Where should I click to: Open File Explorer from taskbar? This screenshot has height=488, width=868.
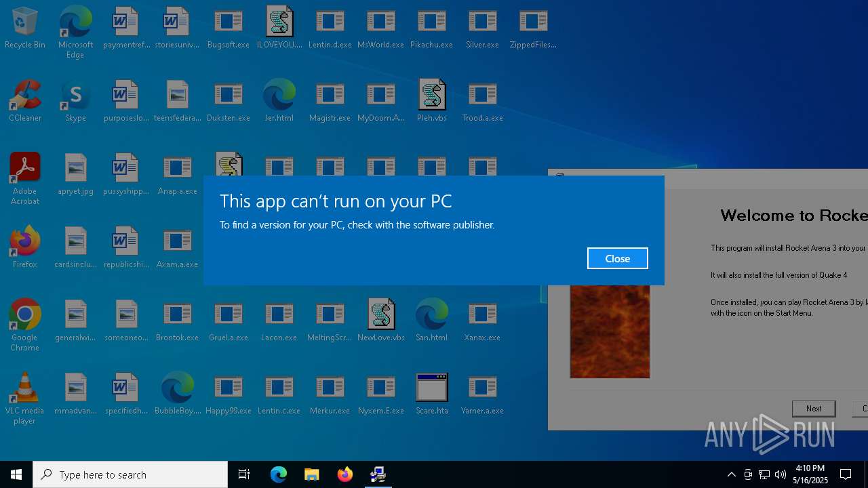coord(312,474)
